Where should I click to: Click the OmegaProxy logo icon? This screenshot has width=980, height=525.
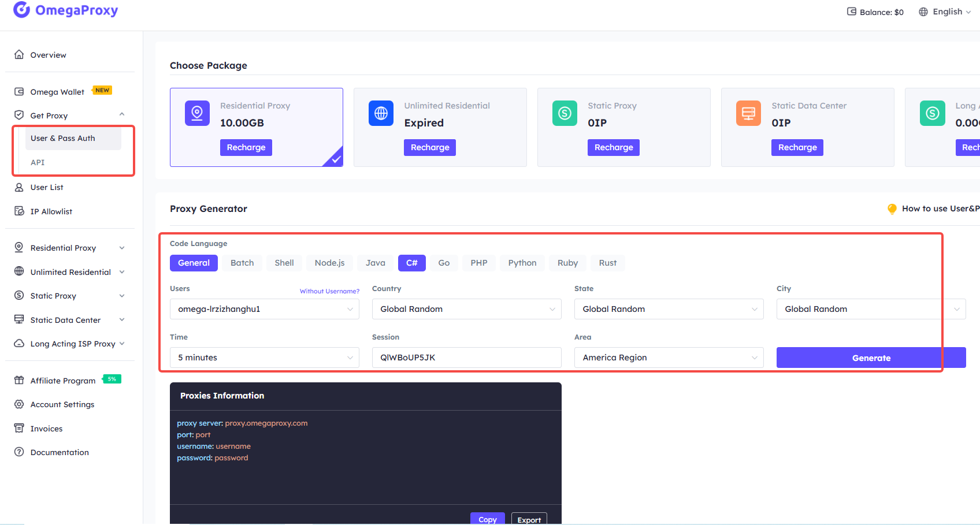tap(21, 10)
